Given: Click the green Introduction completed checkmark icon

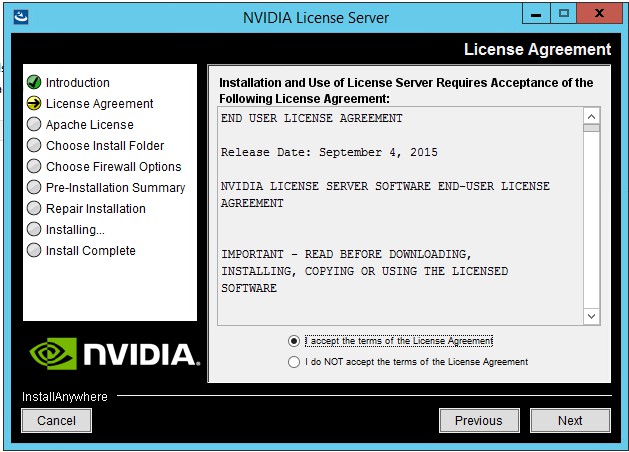Looking at the screenshot, I should pos(34,82).
